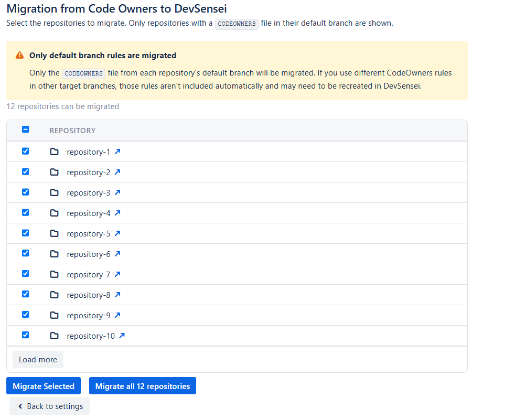
Task: Click the folder icon for repository-9
Action: click(x=55, y=316)
